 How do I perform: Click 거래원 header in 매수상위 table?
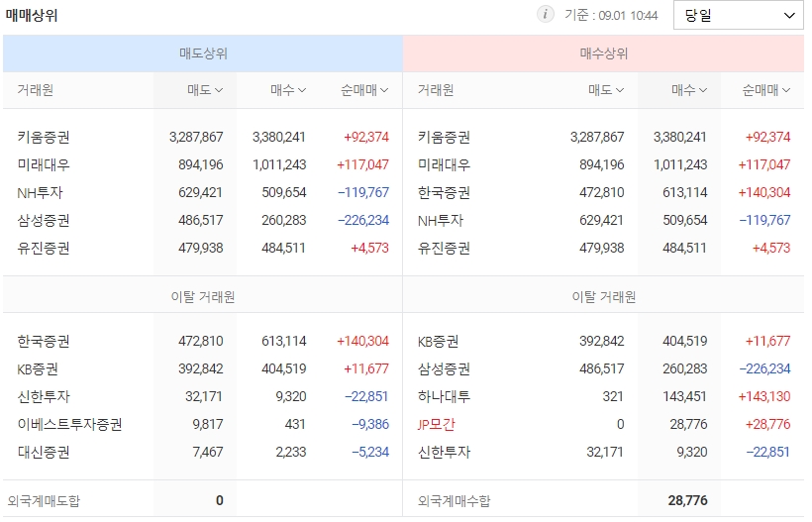point(436,90)
